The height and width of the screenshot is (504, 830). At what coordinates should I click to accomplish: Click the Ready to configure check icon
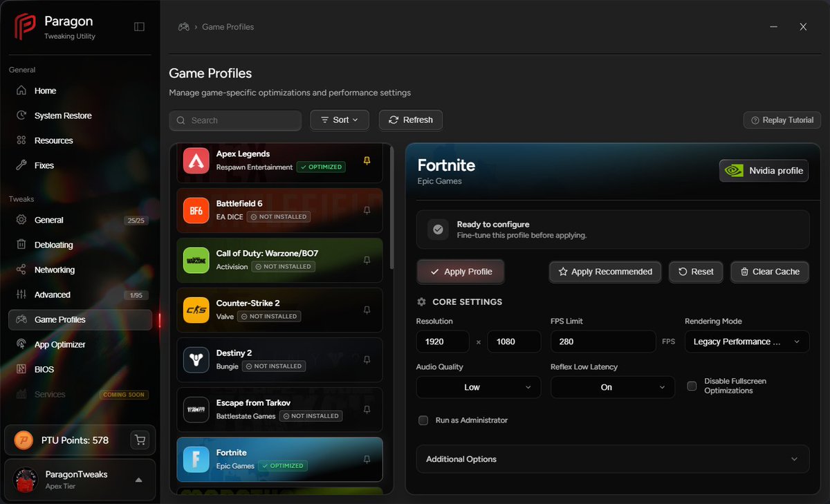pos(438,230)
